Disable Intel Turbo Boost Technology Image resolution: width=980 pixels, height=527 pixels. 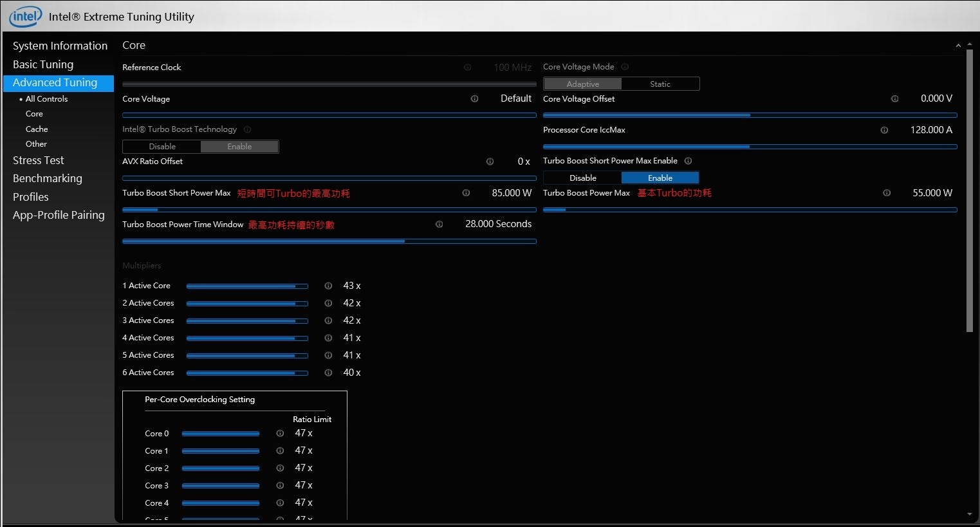pyautogui.click(x=162, y=147)
